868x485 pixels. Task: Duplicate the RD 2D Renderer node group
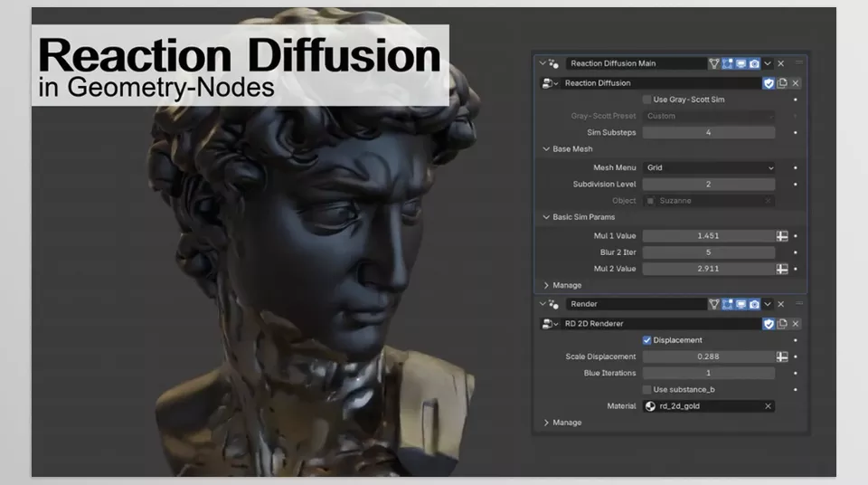[782, 324]
